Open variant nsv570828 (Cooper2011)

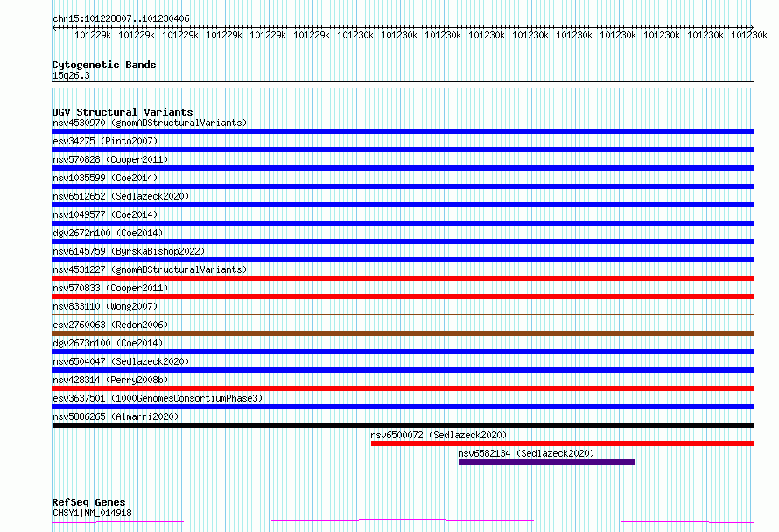tap(110, 159)
